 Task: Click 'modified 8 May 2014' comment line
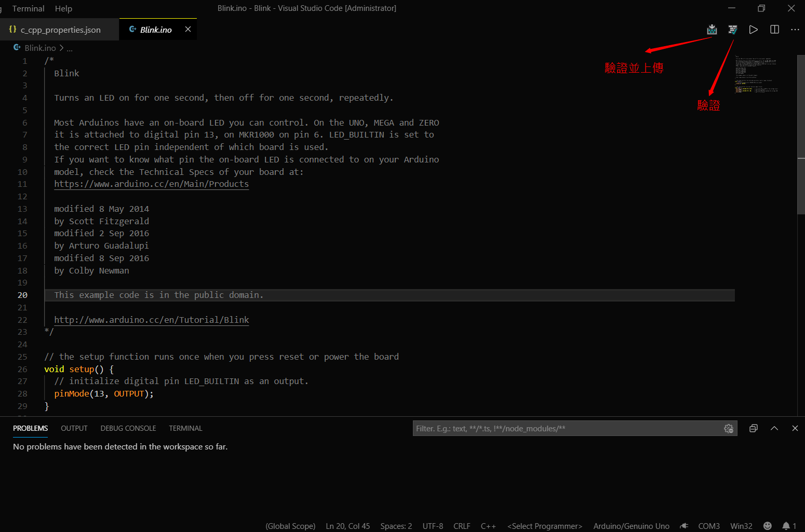101,209
